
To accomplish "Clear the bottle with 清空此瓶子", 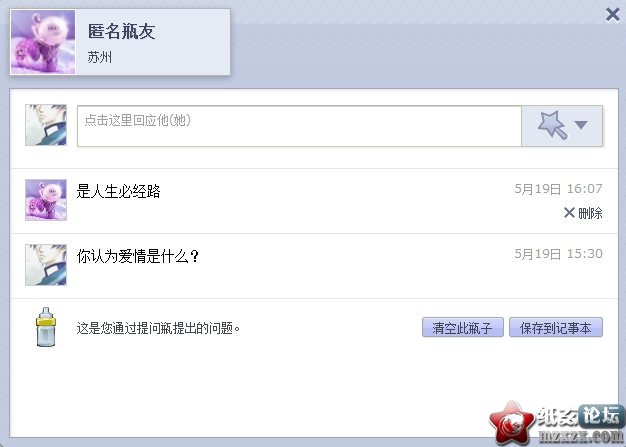I will (x=463, y=328).
